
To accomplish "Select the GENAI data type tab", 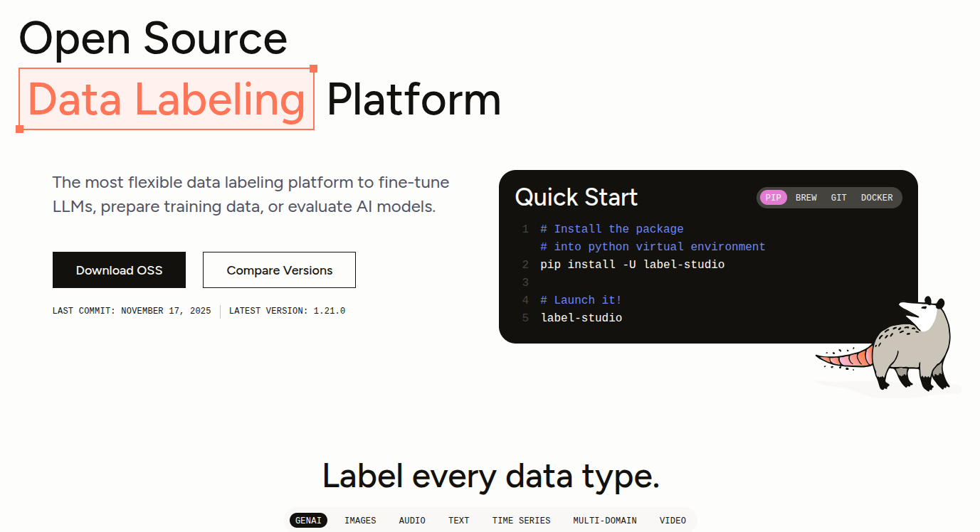I will (x=308, y=521).
